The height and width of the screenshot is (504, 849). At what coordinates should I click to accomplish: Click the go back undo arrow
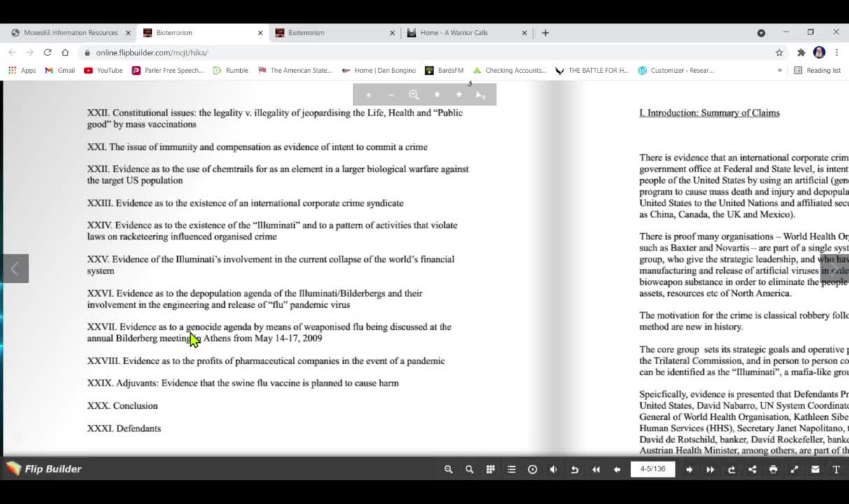pos(574,469)
